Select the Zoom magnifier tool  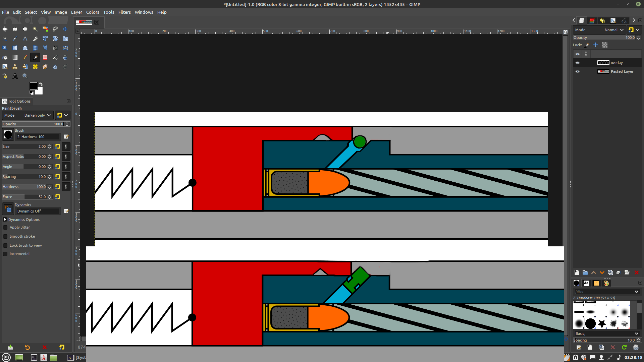(x=25, y=76)
